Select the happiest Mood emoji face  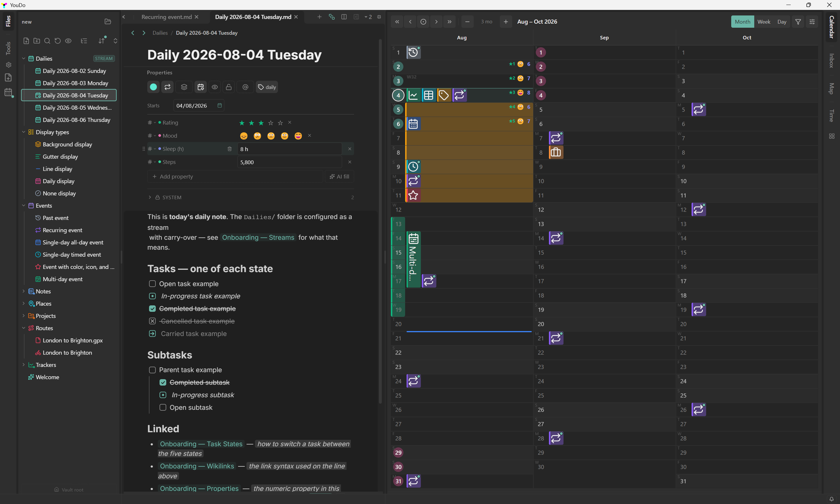[298, 136]
